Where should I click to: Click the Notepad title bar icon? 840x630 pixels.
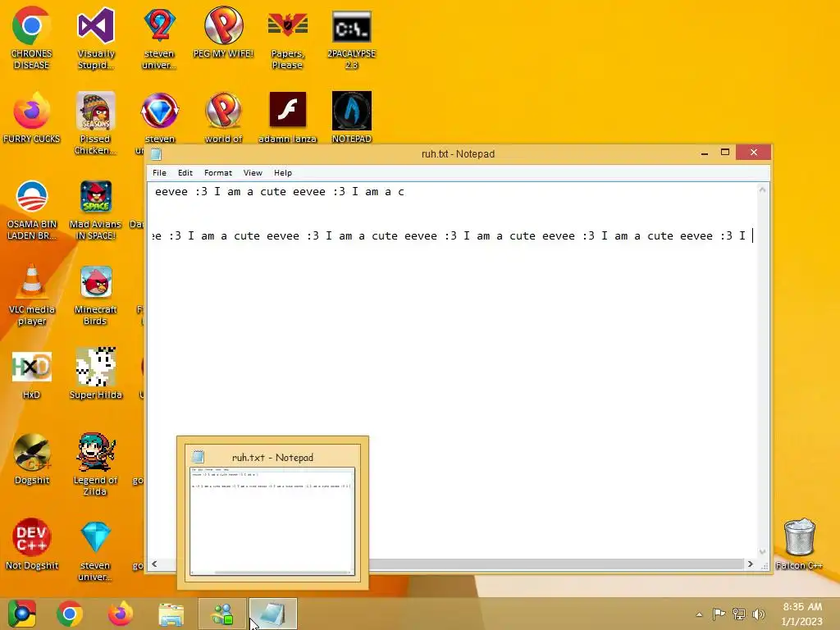[156, 154]
